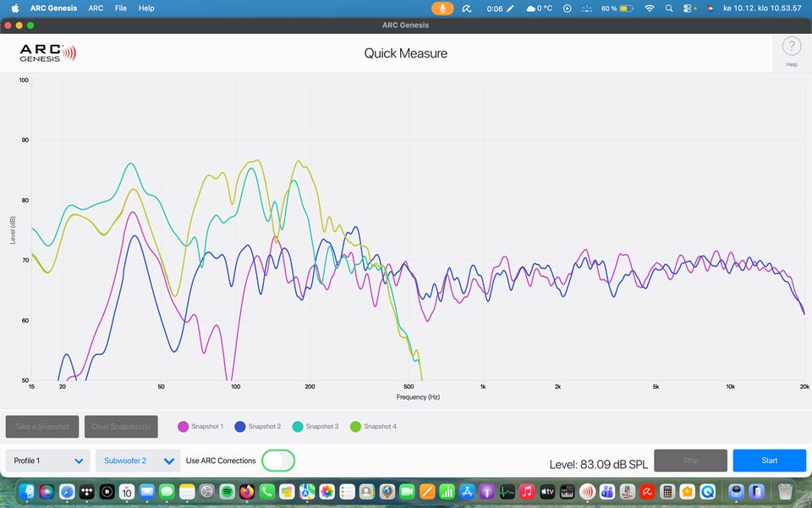Click the Level: 83.09 dB SPL readout
The height and width of the screenshot is (508, 812).
[x=599, y=465]
